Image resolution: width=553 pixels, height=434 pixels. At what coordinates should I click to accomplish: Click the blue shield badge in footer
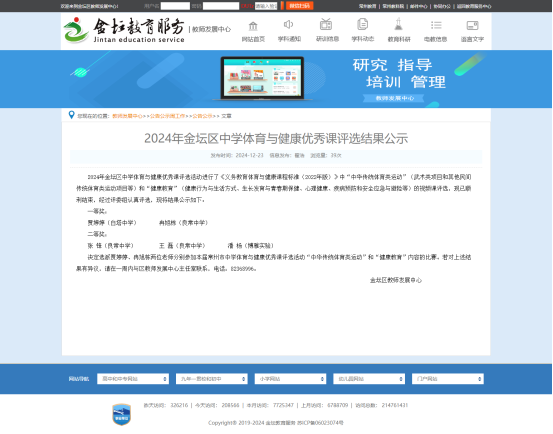[122, 414]
